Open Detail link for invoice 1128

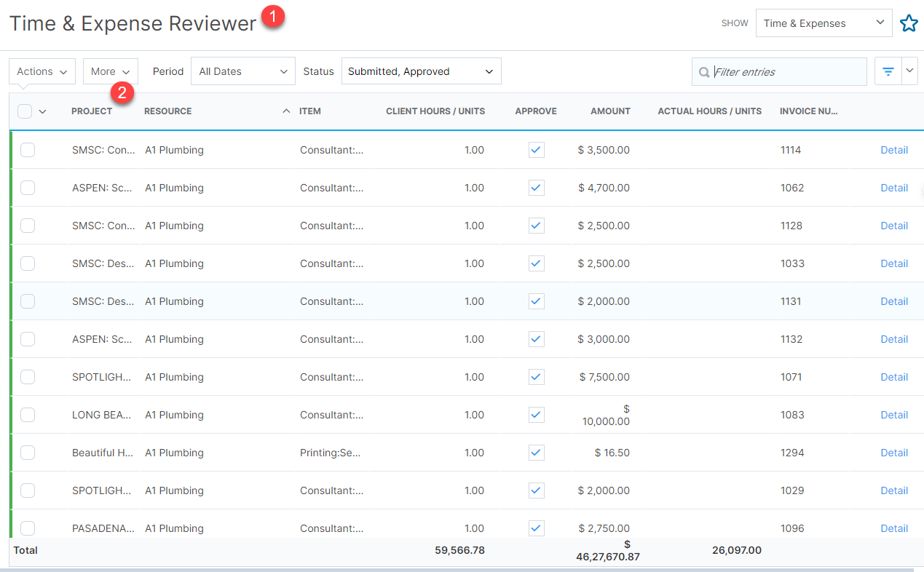pos(894,226)
